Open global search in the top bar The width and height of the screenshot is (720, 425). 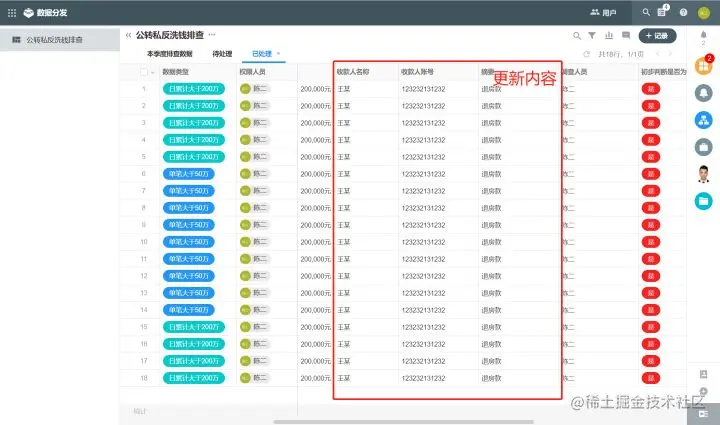point(646,12)
